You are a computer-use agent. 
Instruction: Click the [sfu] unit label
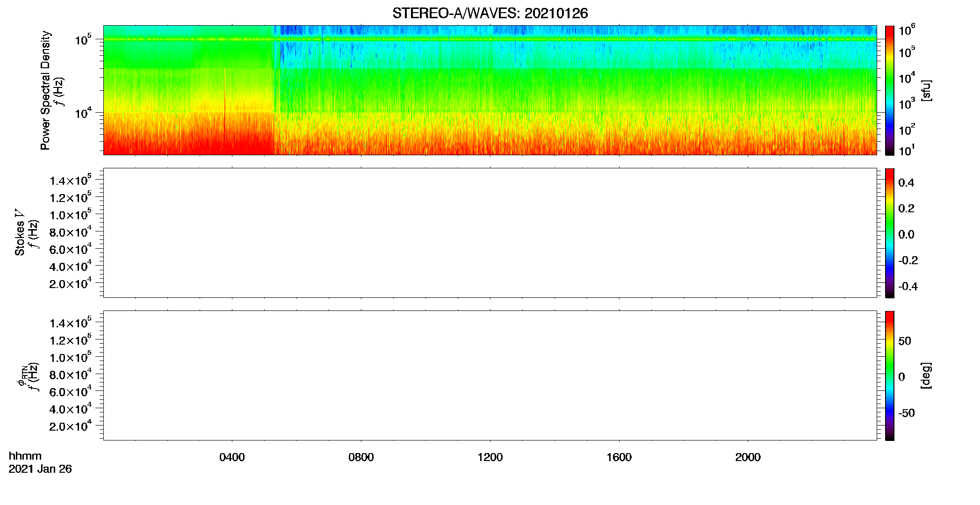tap(926, 90)
